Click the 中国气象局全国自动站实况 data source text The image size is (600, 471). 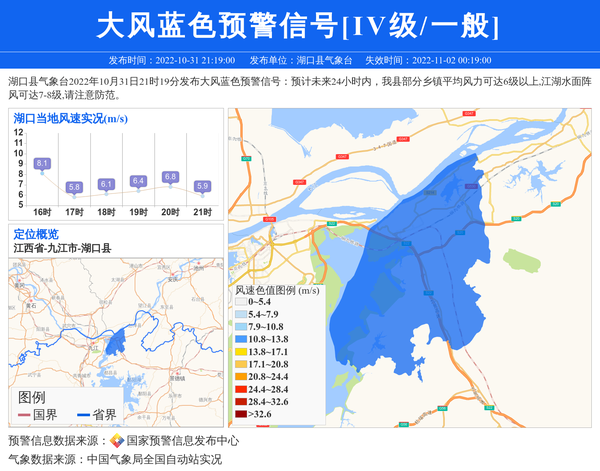[153, 459]
